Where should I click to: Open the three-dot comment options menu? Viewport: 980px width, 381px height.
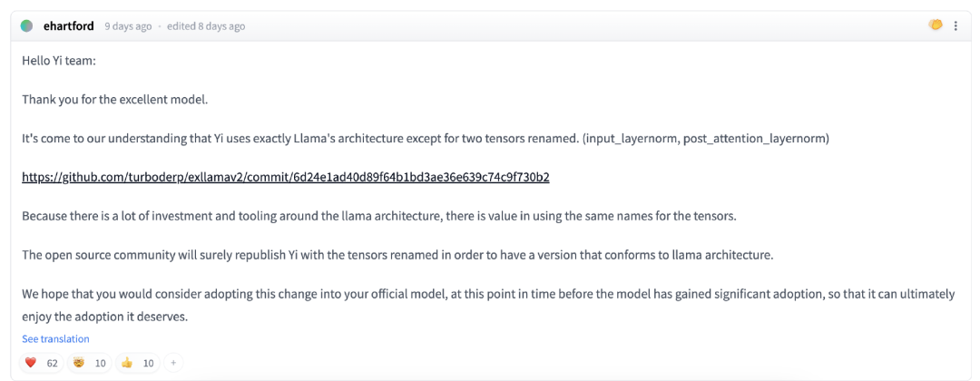tap(955, 26)
